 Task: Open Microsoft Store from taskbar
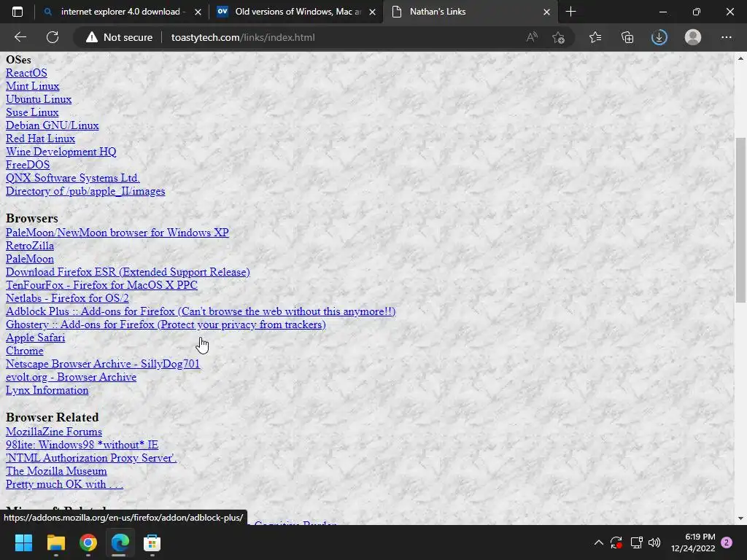coord(152,542)
